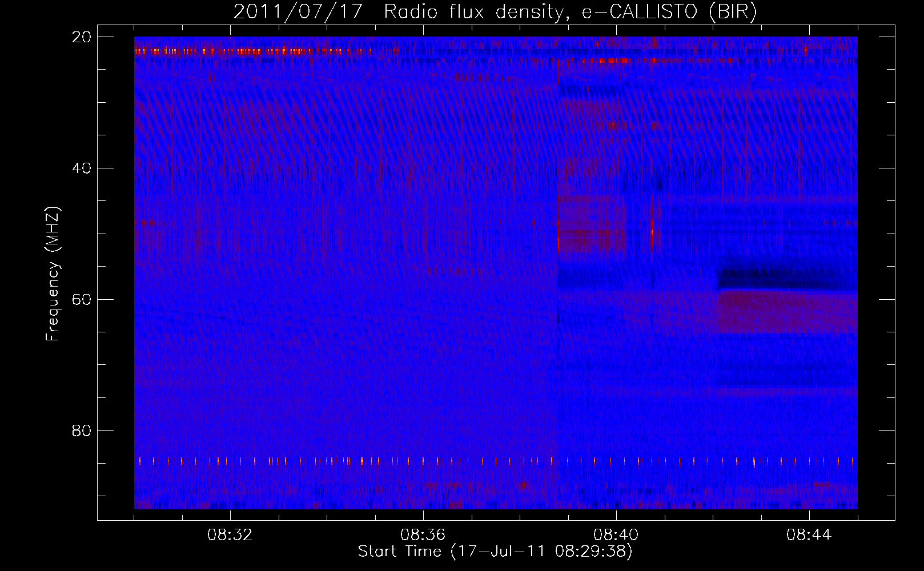This screenshot has height=571, width=924.
Task: Select the '60' frequency axis label
Action: (x=82, y=299)
